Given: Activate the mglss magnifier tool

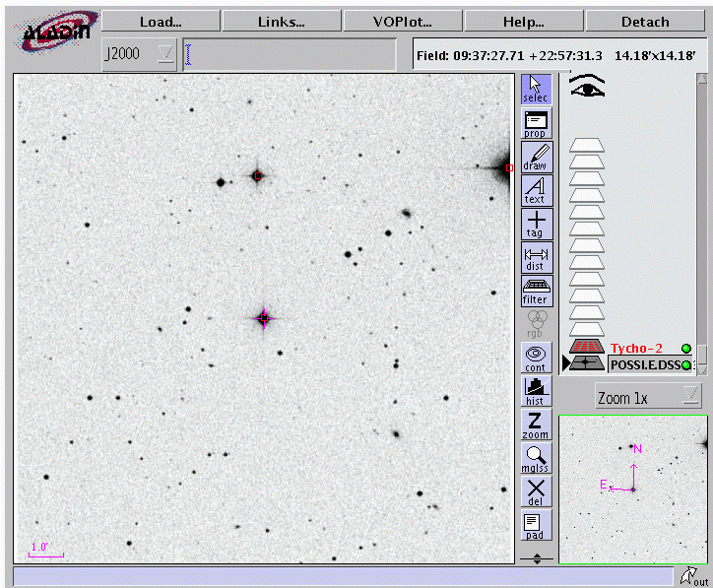Looking at the screenshot, I should [x=536, y=458].
